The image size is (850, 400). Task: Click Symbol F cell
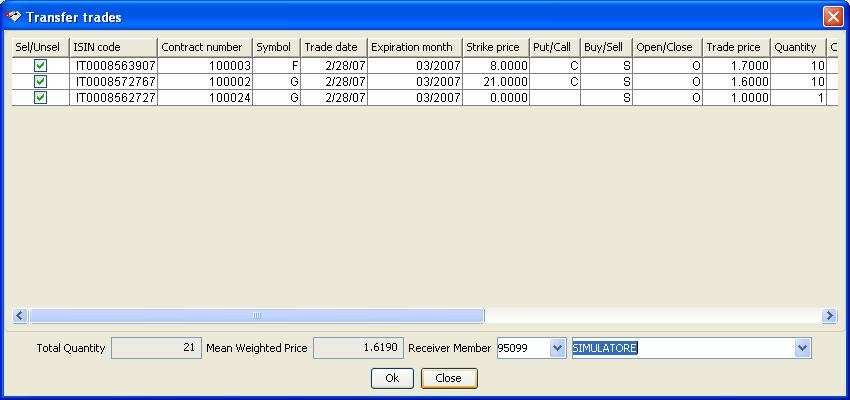pos(276,66)
